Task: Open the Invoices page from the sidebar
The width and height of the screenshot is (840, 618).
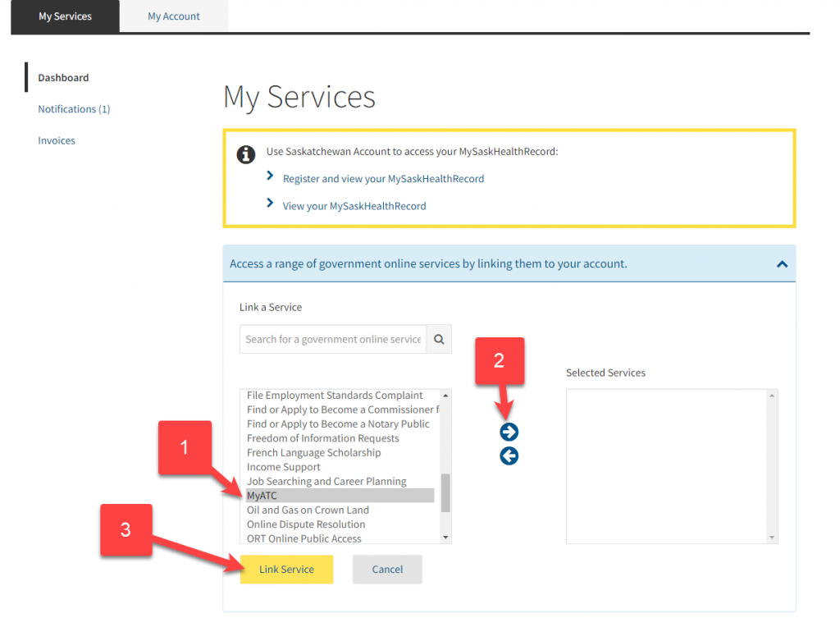Action: click(x=56, y=140)
